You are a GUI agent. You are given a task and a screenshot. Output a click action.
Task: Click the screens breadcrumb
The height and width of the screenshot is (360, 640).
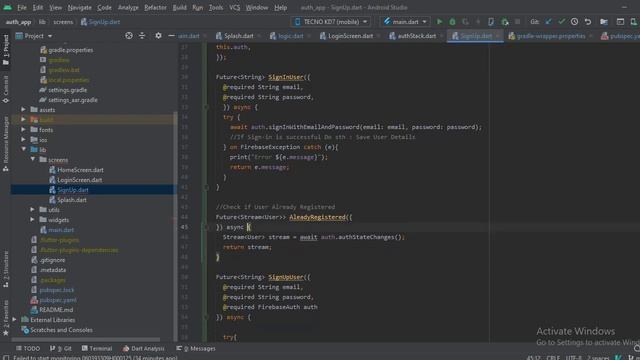[x=63, y=22]
